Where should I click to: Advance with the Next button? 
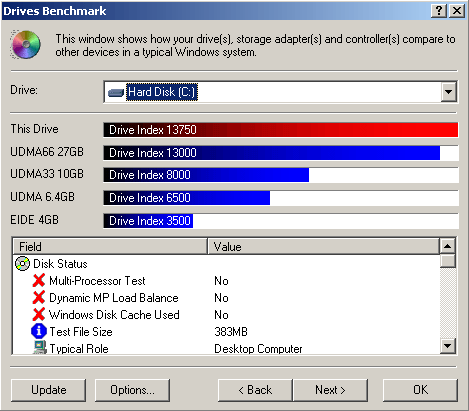coord(330,390)
